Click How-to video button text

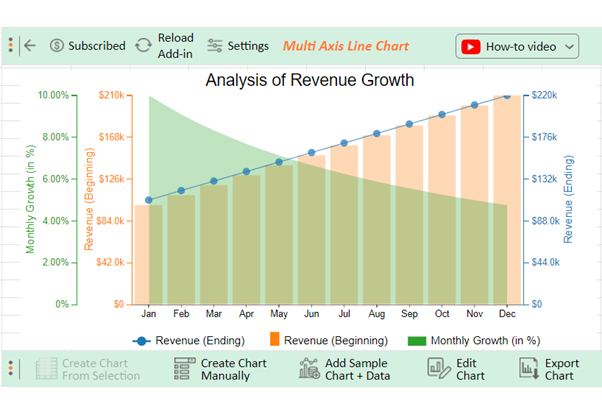521,47
